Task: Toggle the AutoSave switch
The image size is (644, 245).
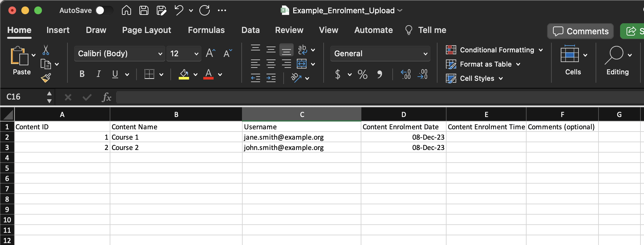Action: [105, 10]
